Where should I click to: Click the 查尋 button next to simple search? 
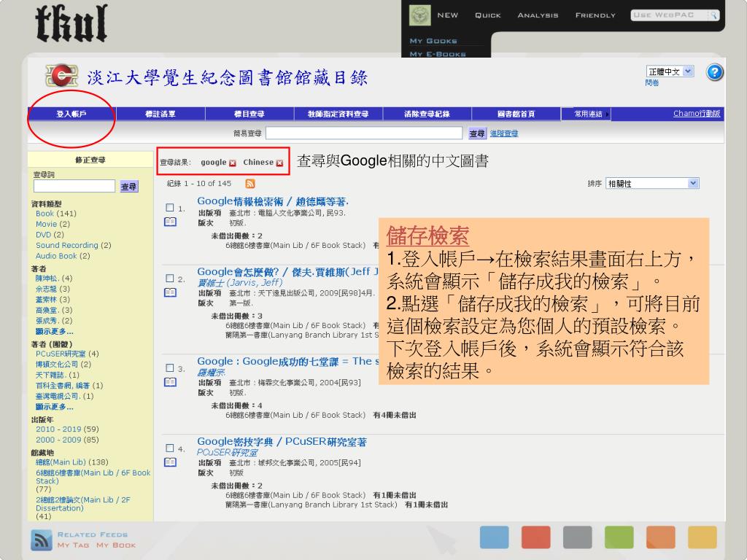(x=477, y=133)
